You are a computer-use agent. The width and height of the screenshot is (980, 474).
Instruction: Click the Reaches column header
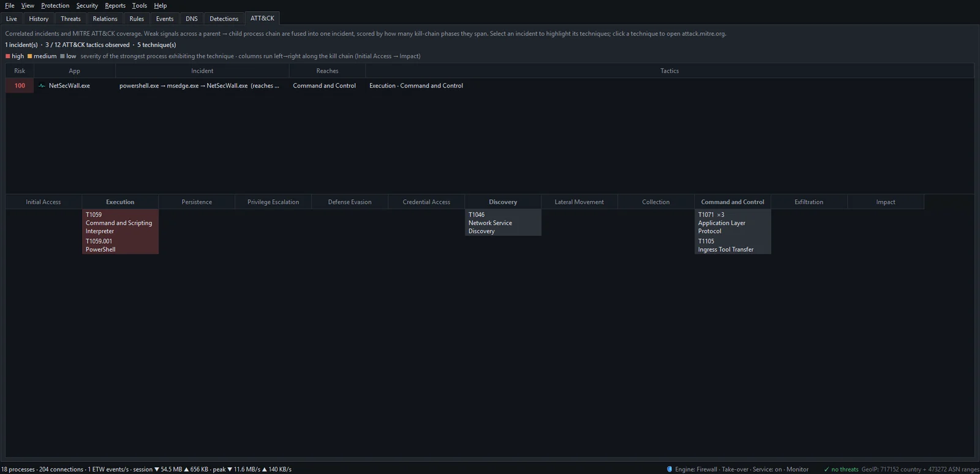click(x=327, y=71)
